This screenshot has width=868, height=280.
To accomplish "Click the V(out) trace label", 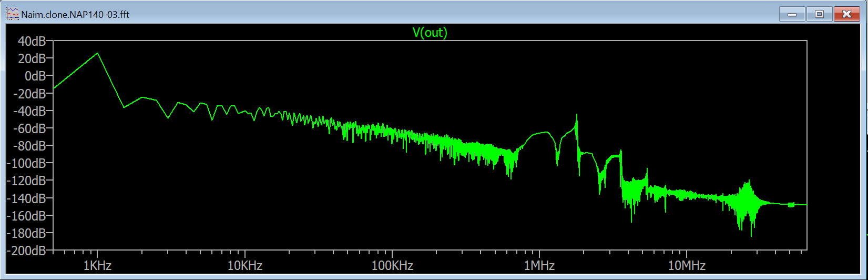I will tap(430, 33).
